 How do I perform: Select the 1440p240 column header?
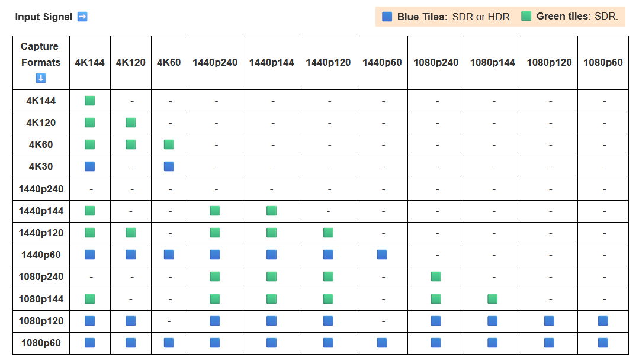215,62
